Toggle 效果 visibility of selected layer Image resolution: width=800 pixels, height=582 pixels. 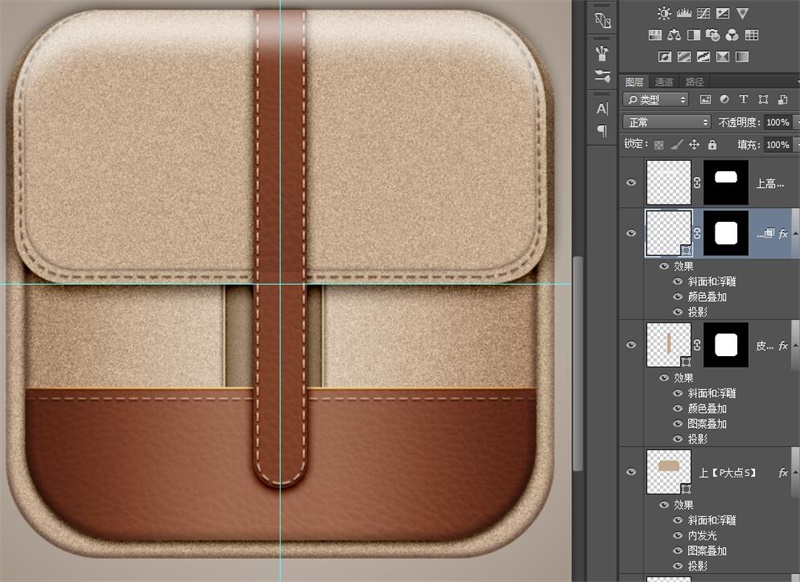click(664, 266)
